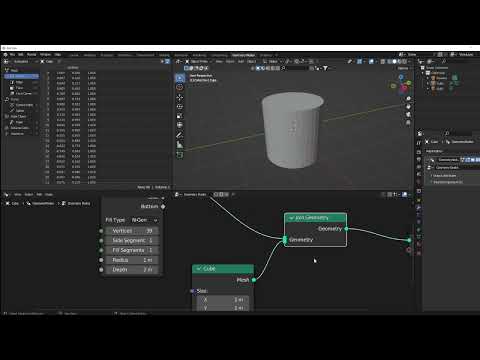Click the Bottom output socket on cylinder node
Screen dimensions: 480x360
tap(163, 207)
